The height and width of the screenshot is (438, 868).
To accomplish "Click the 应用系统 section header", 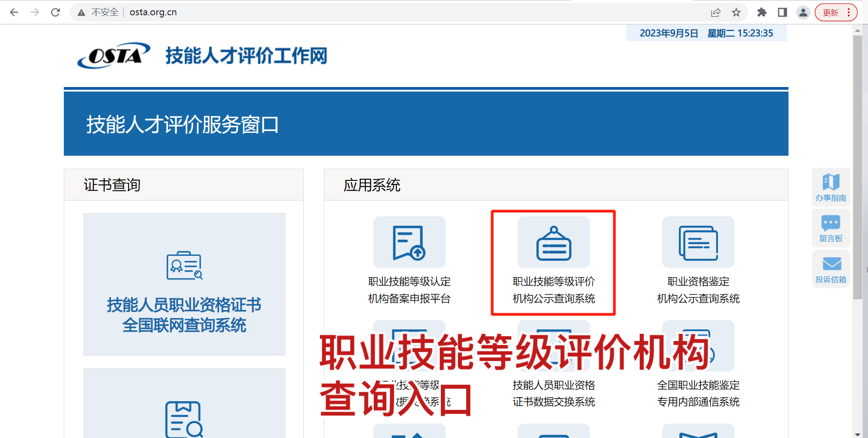I will tap(556, 185).
